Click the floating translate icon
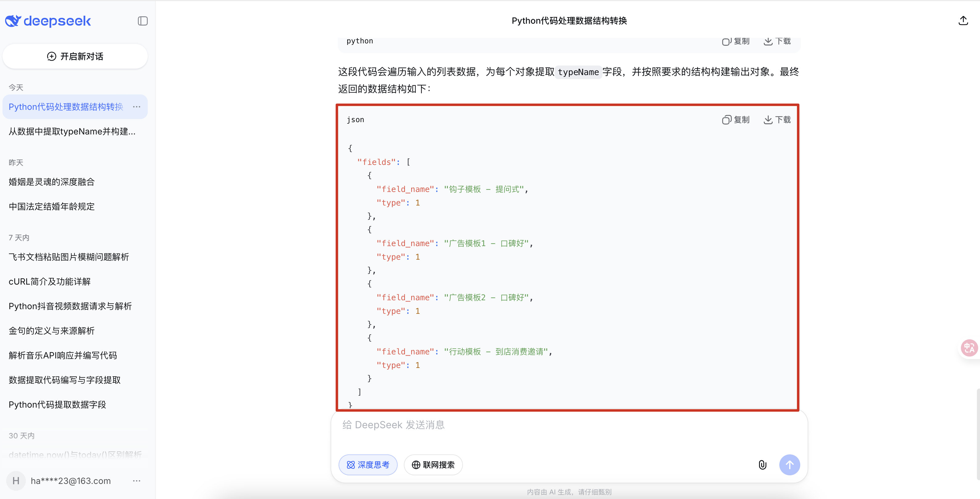Image resolution: width=980 pixels, height=499 pixels. [969, 348]
